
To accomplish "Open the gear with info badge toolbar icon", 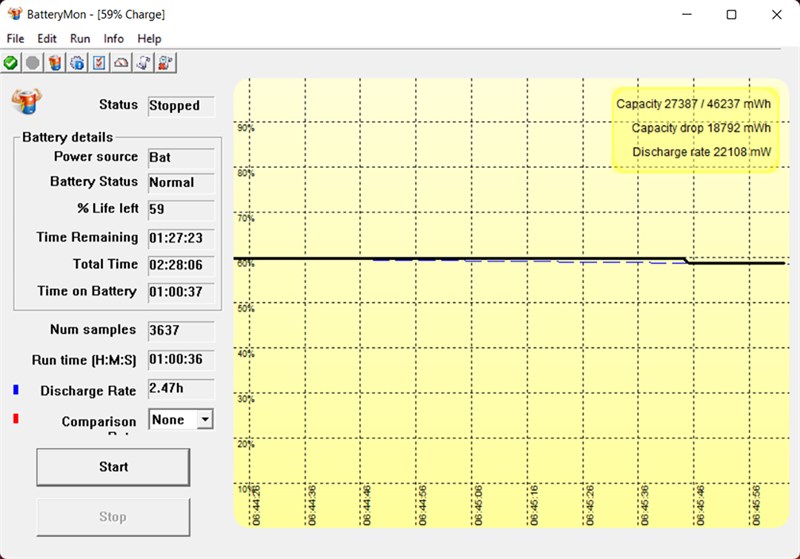I will point(77,63).
